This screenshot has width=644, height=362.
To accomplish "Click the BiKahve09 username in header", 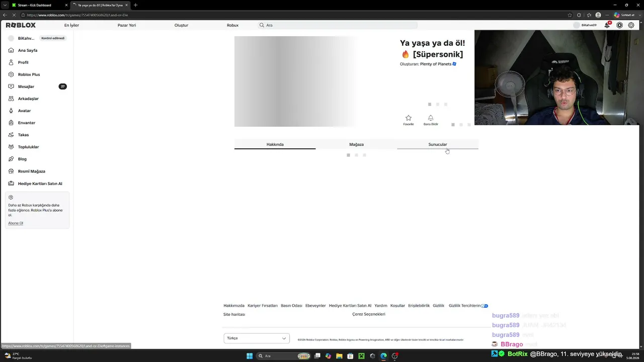I will tap(589, 25).
